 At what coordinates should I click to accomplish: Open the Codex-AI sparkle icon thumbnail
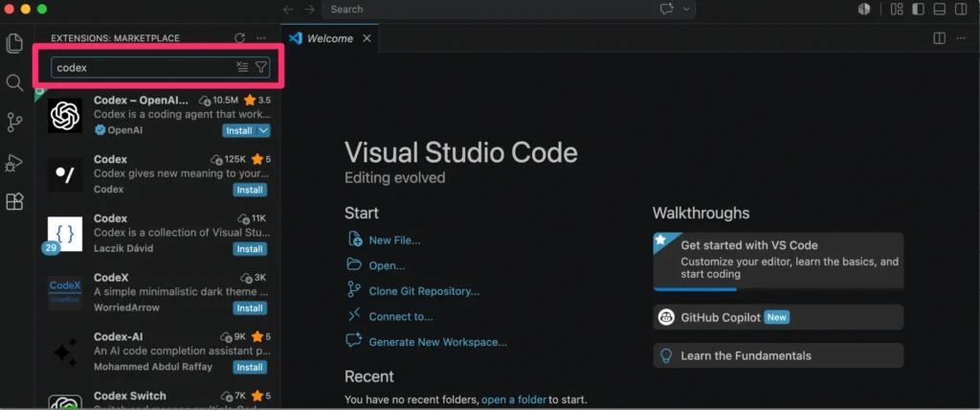click(65, 352)
